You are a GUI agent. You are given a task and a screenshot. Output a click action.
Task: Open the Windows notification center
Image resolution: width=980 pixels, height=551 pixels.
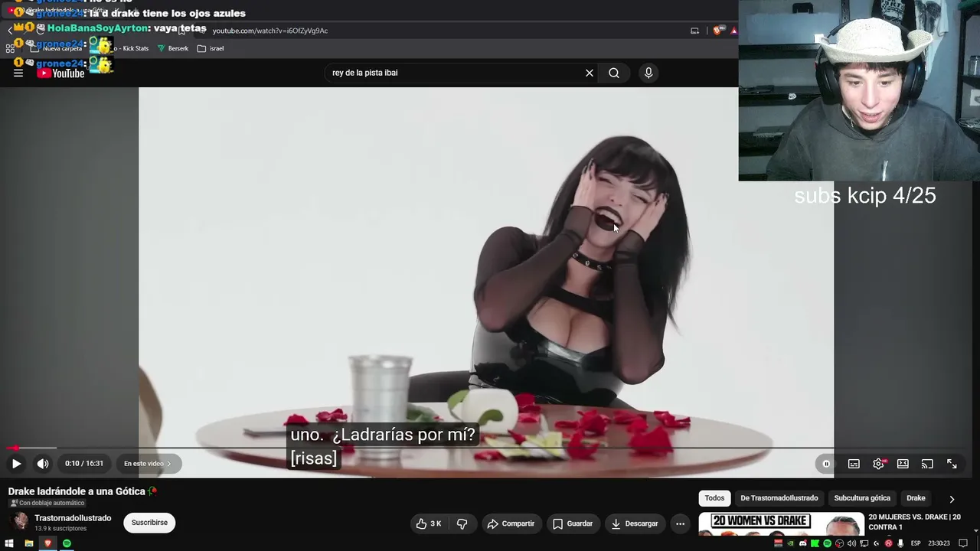964,543
